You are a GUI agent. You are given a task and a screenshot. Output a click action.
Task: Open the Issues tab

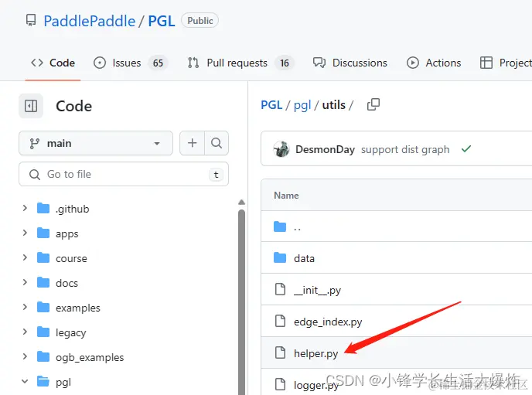pyautogui.click(x=130, y=63)
